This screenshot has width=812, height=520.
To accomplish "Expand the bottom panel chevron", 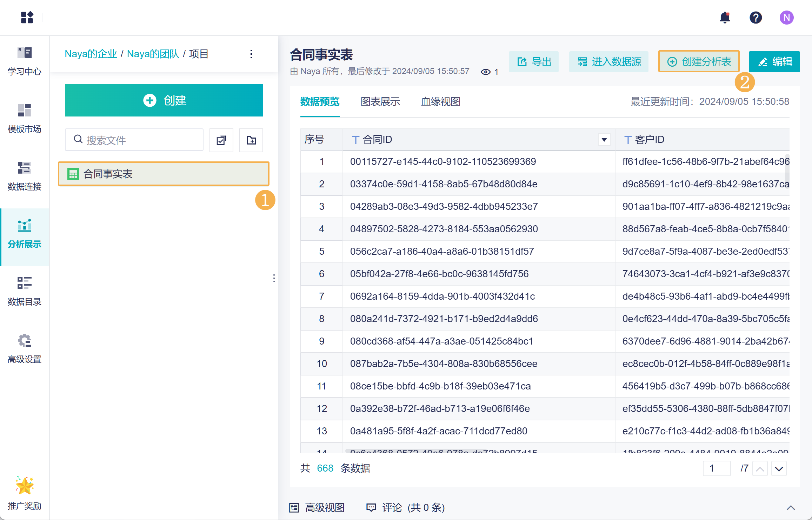I will (x=791, y=508).
